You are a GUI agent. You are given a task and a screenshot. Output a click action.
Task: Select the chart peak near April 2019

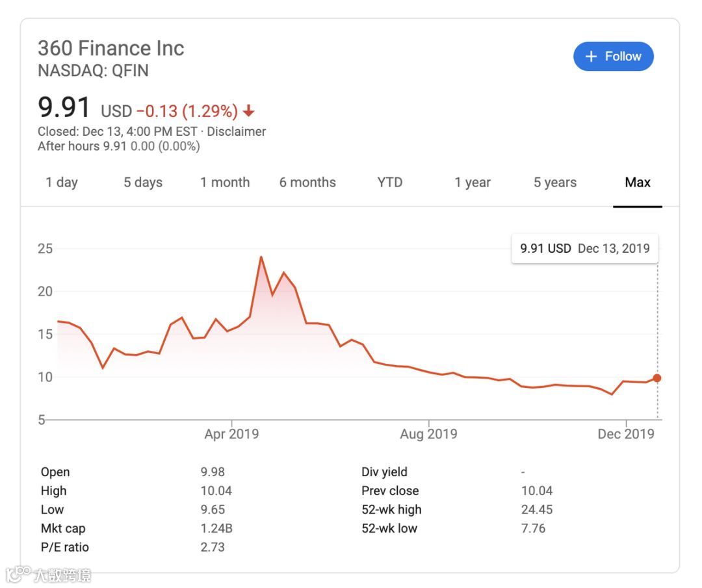pos(261,258)
